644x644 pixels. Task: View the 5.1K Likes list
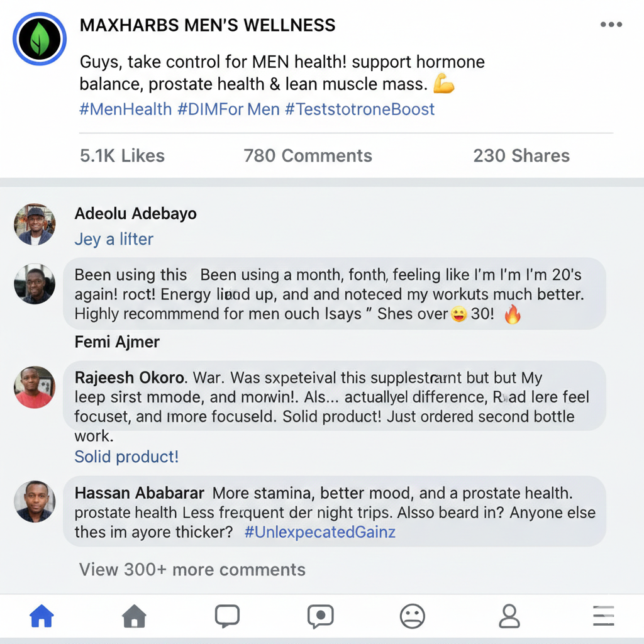(x=123, y=156)
